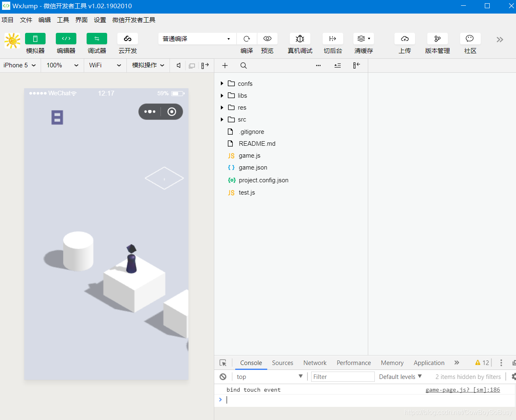This screenshot has width=516, height=420.
Task: Open the iPhone 5 device dropdown
Action: click(20, 65)
